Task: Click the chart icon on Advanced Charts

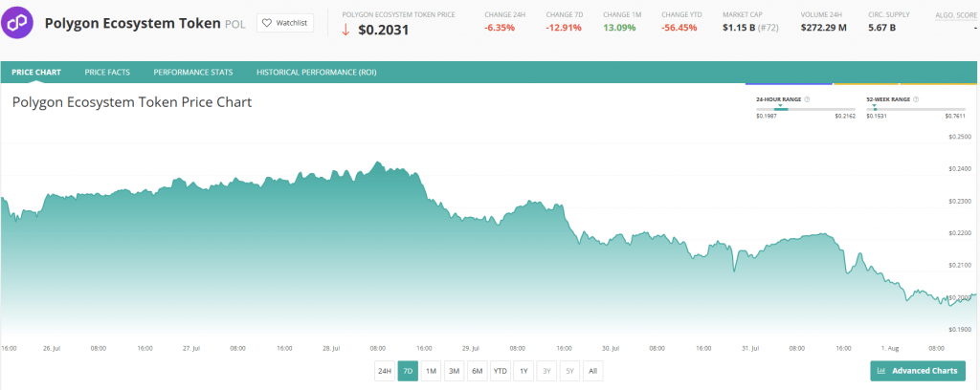Action: [x=882, y=371]
